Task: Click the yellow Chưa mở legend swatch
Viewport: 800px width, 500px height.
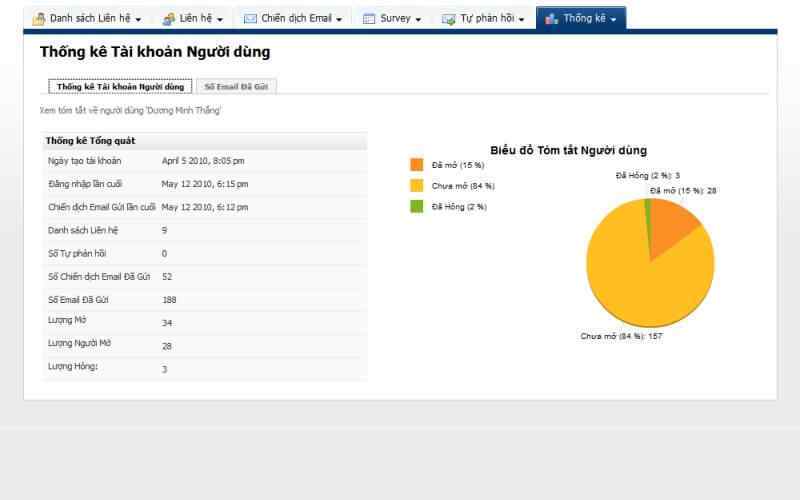Action: (417, 186)
